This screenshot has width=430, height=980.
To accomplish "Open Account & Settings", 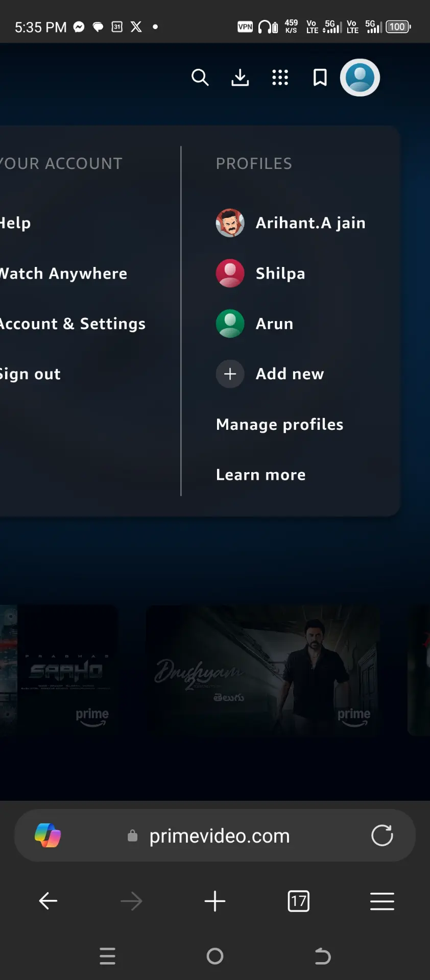I will point(73,324).
